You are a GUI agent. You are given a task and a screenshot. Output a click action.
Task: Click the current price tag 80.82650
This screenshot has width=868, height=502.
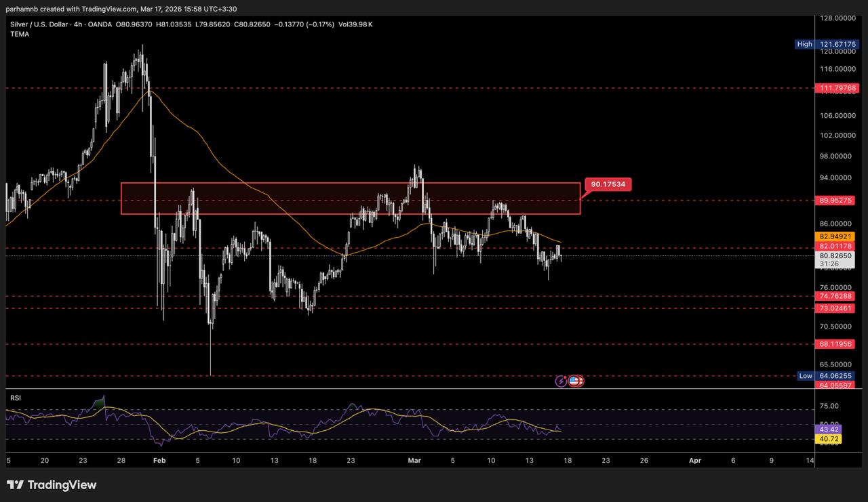pyautogui.click(x=835, y=256)
